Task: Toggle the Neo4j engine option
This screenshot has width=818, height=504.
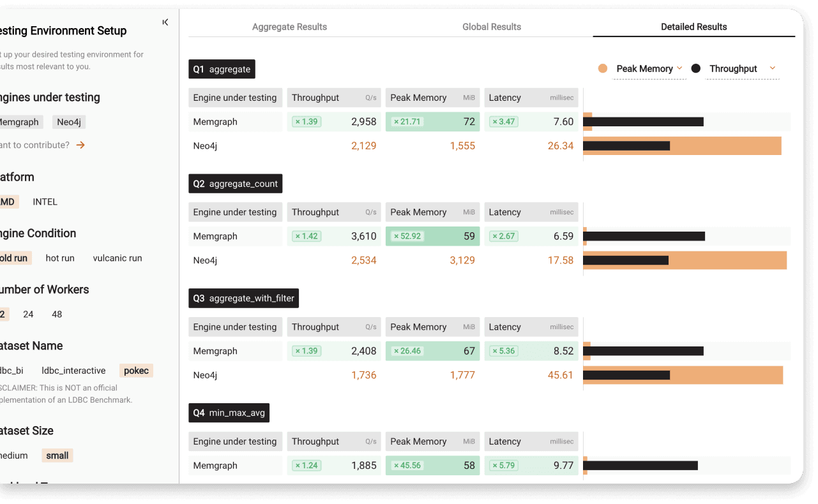Action: pos(69,122)
